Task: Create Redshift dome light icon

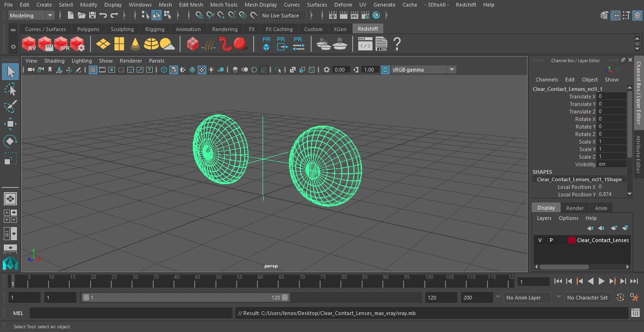Action: tap(151, 44)
